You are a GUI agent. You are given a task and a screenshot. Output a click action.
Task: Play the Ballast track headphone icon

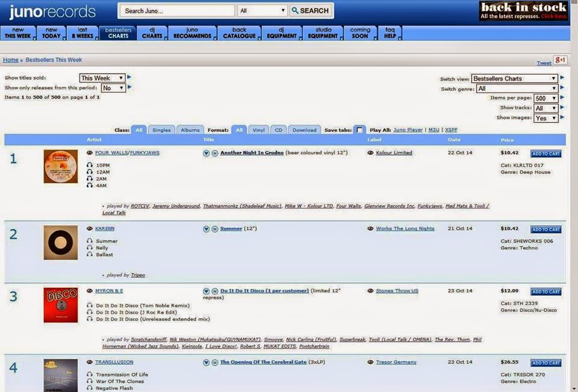pos(90,255)
